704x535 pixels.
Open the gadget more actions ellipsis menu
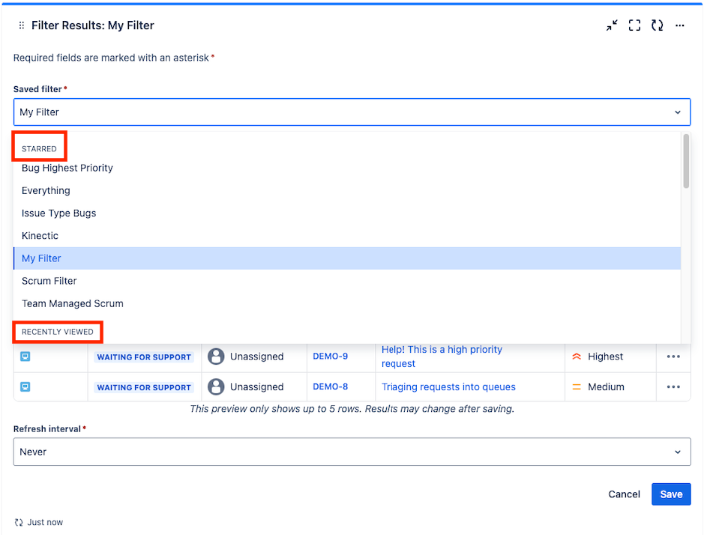(x=680, y=26)
